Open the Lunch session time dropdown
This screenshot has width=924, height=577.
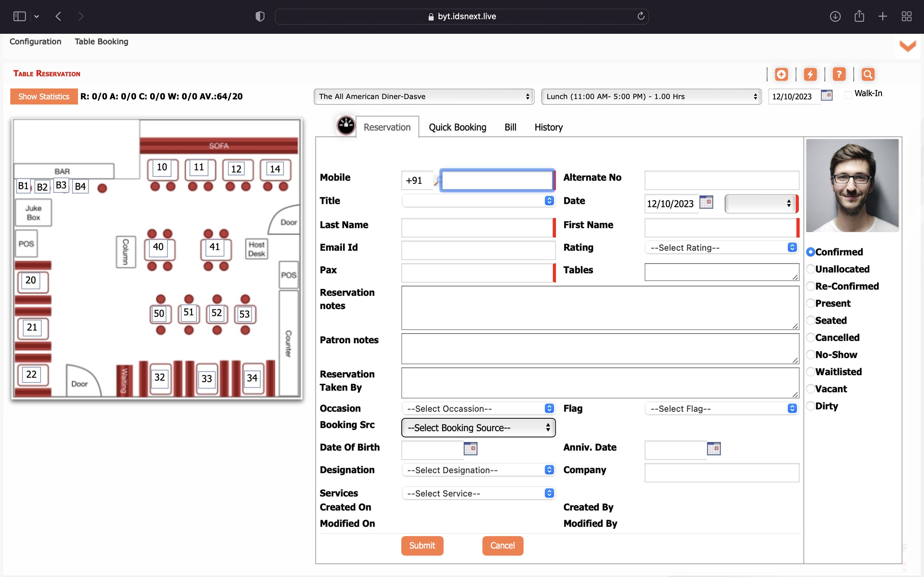651,96
